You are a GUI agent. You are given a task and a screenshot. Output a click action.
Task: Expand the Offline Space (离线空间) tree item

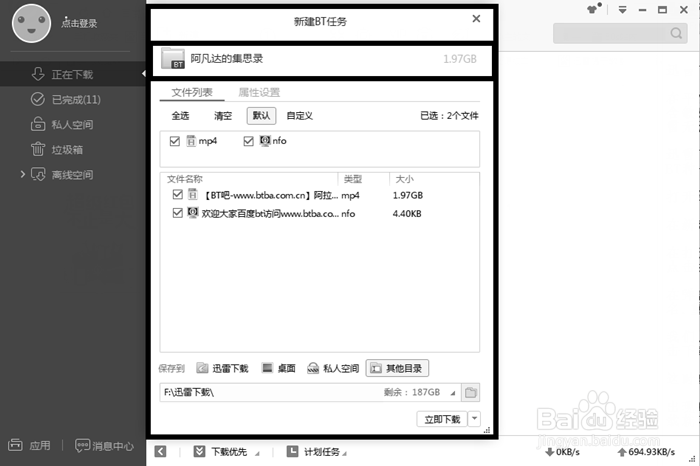click(23, 175)
